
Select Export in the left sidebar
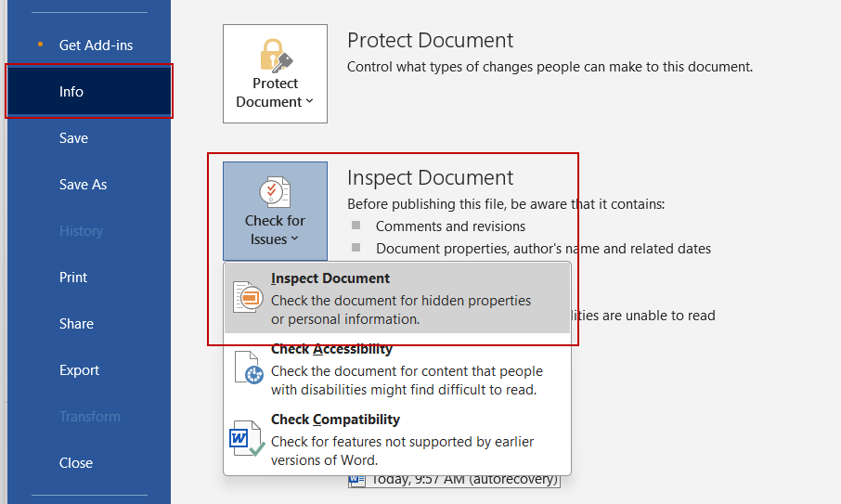pyautogui.click(x=79, y=370)
